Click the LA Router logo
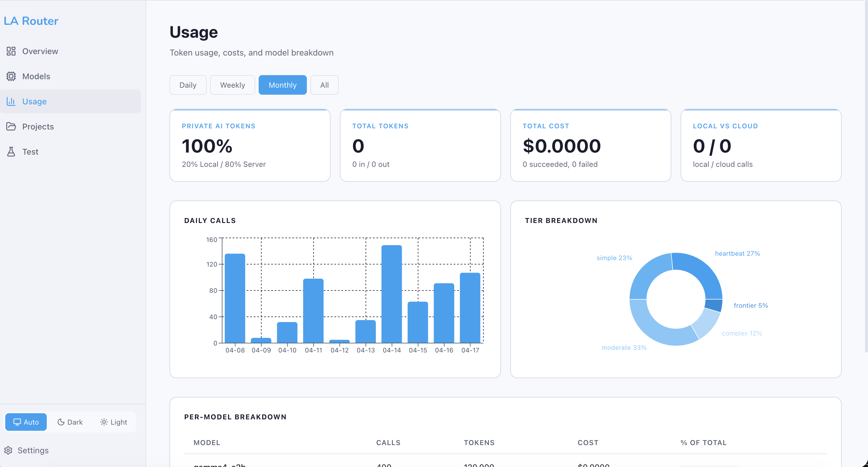The image size is (868, 467). pos(31,21)
